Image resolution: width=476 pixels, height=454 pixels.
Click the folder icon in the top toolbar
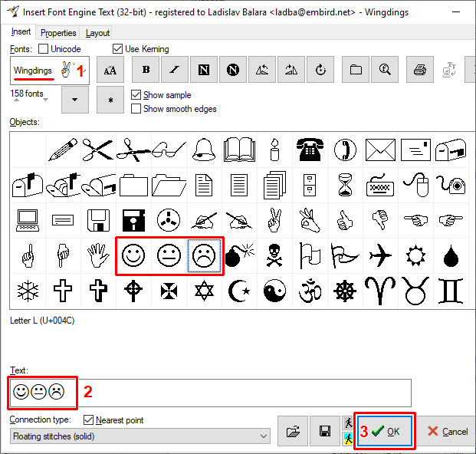(x=356, y=71)
